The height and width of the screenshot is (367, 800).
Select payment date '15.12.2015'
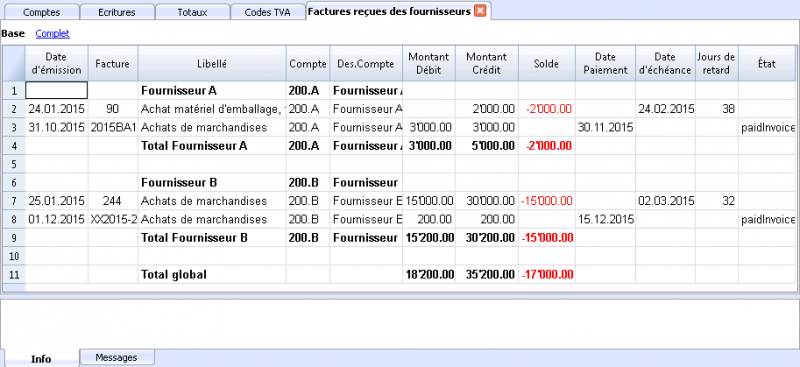point(606,219)
